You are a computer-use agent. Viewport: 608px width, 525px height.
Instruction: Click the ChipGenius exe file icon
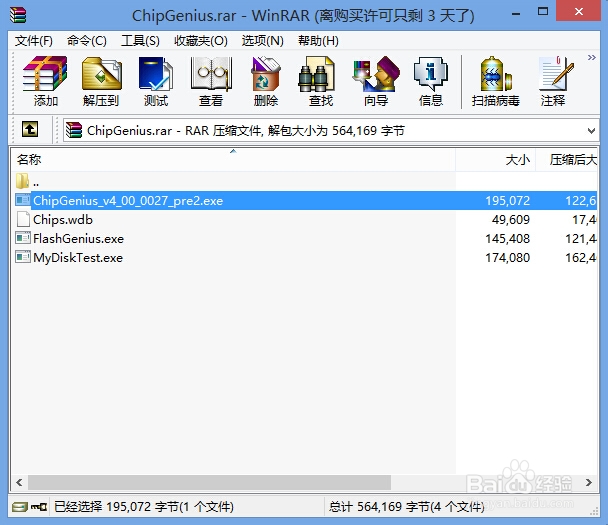pyautogui.click(x=23, y=200)
